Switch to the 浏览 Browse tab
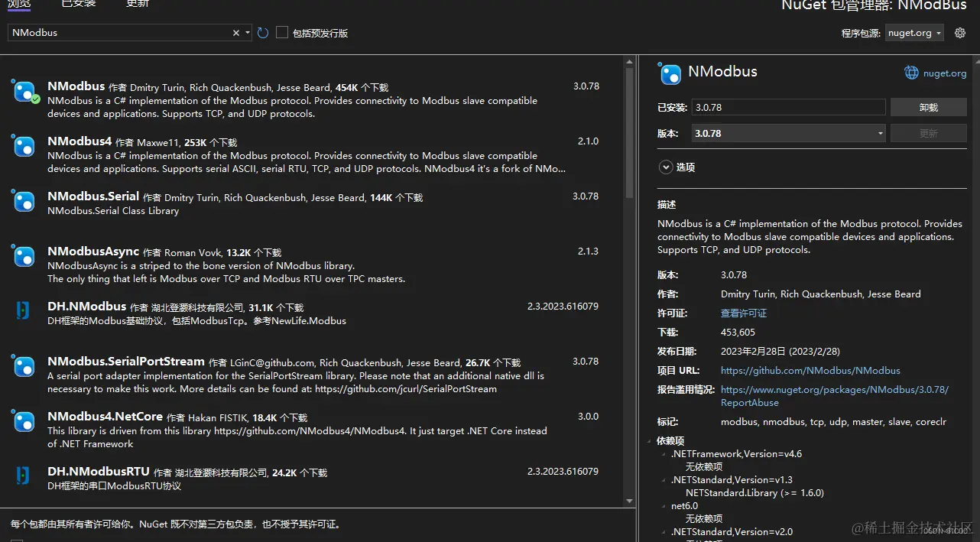The width and height of the screenshot is (980, 542). click(x=21, y=4)
